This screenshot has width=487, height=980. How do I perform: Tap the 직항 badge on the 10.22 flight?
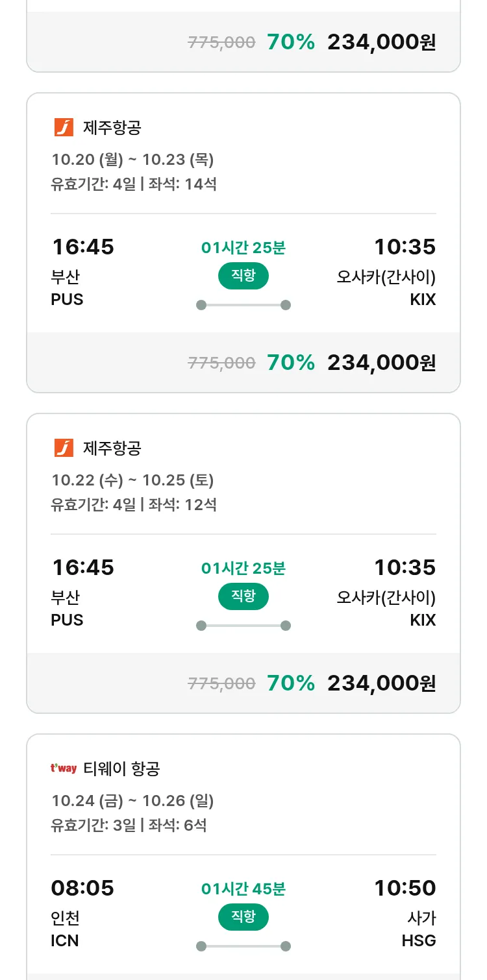[243, 596]
